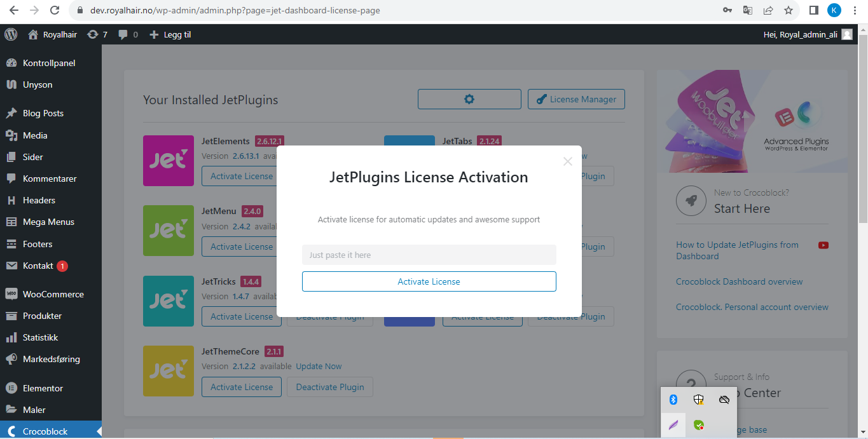Select Crocoblock sidebar item
868x439 pixels.
coord(51,431)
